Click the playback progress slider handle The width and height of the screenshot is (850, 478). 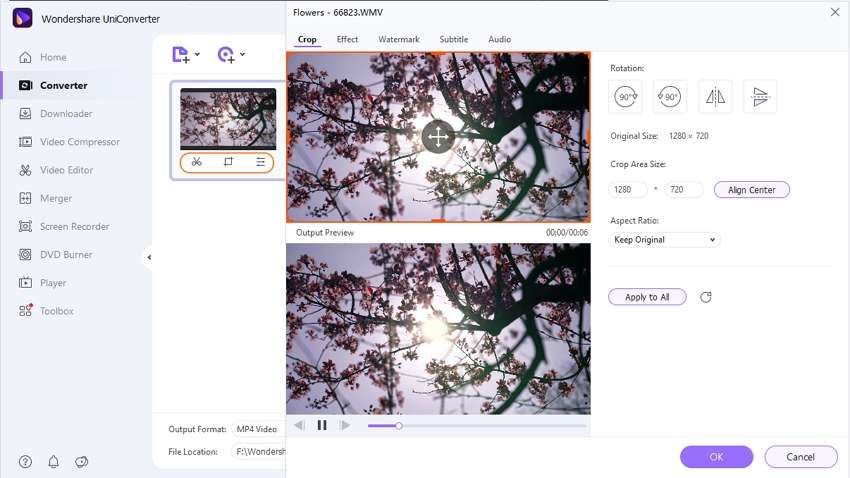coord(398,426)
